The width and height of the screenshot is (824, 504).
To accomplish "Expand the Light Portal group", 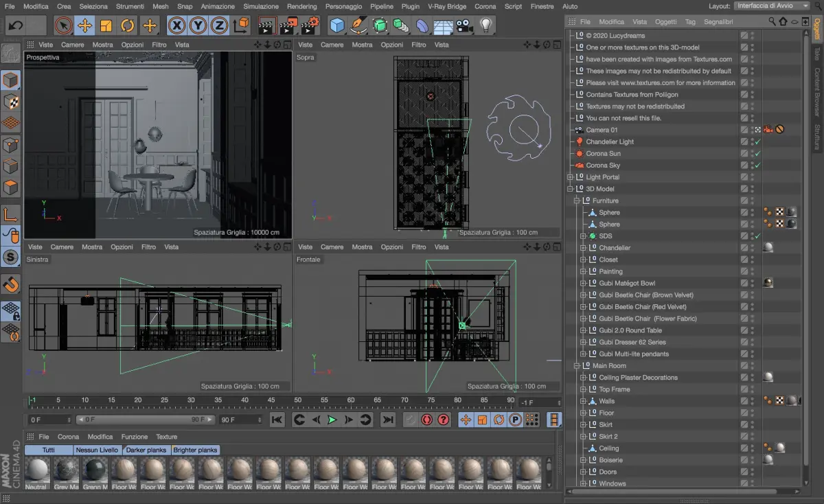I will coord(570,177).
